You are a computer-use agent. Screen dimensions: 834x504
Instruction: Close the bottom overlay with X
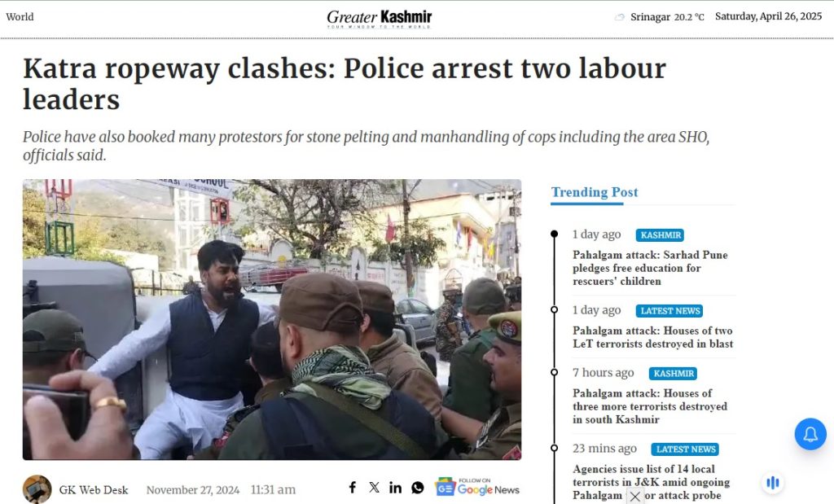coord(634,497)
